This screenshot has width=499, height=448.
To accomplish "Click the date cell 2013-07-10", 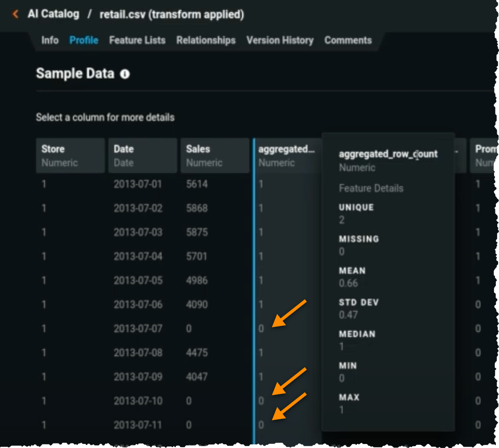I will [x=138, y=401].
